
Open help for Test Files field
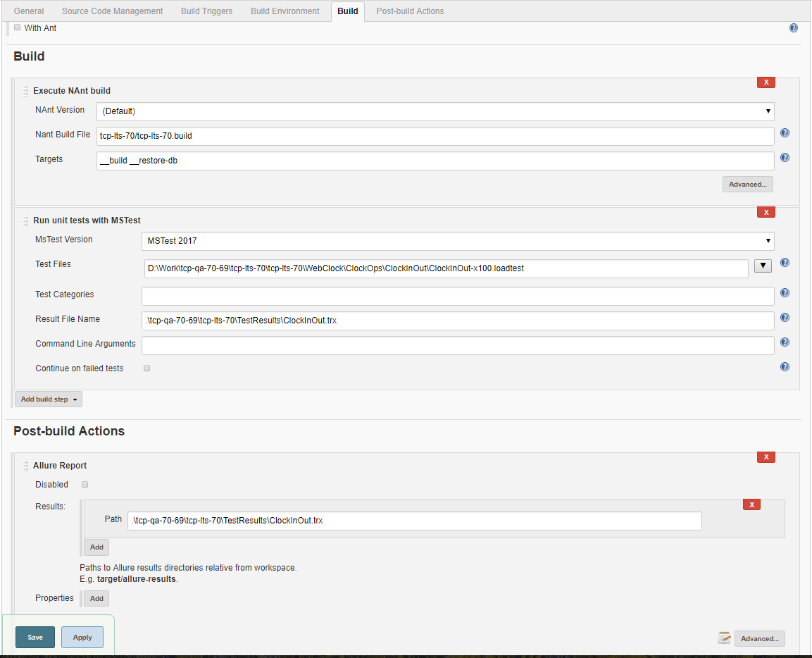785,263
